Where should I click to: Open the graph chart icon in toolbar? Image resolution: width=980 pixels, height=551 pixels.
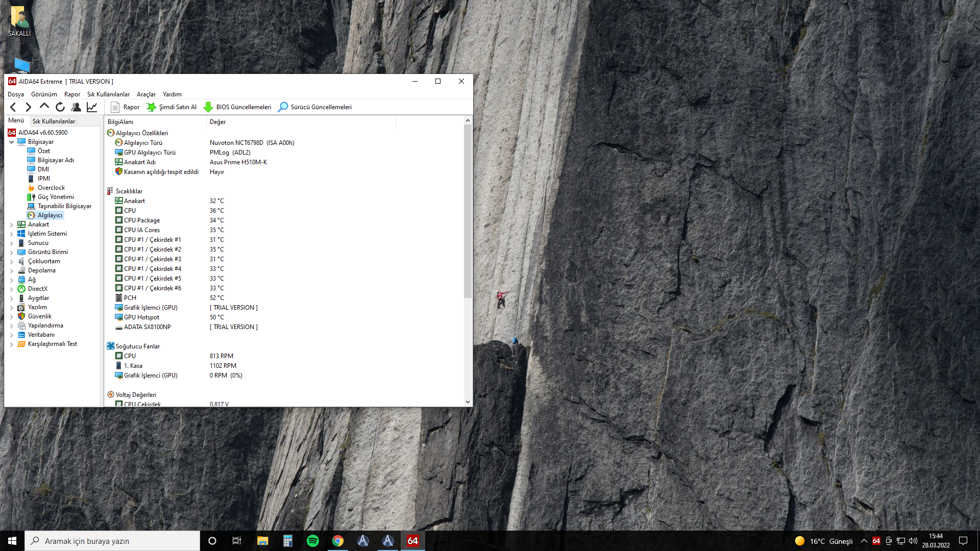point(92,107)
